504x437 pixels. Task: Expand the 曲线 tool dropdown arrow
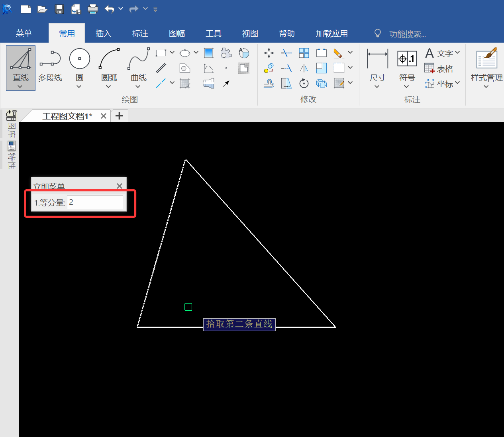(138, 86)
